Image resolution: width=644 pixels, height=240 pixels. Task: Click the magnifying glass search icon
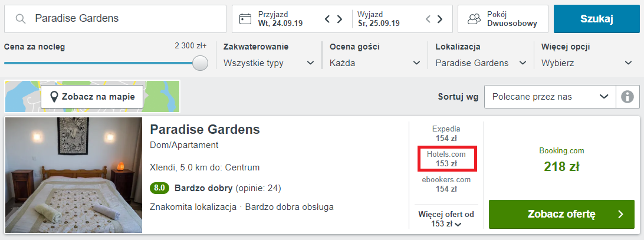tap(21, 18)
